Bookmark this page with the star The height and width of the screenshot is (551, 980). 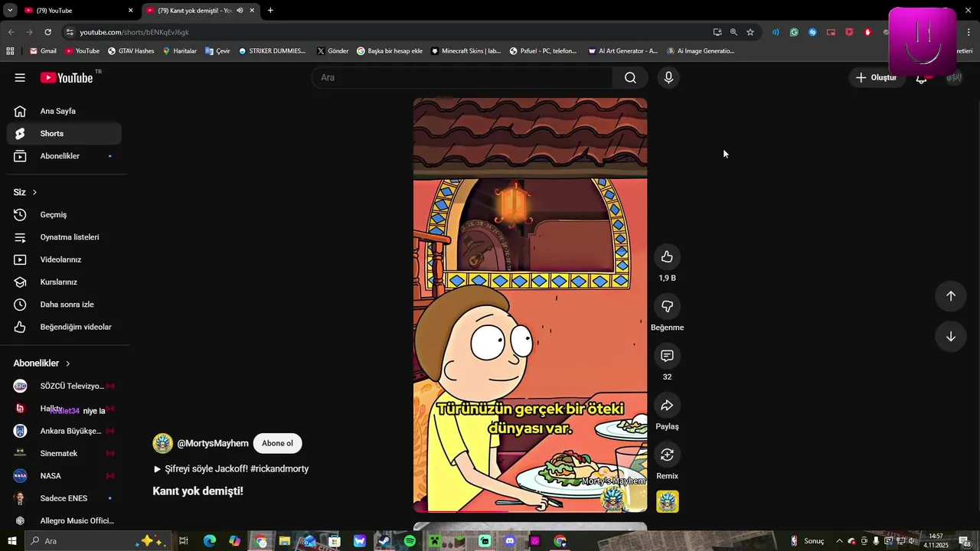[x=750, y=32]
